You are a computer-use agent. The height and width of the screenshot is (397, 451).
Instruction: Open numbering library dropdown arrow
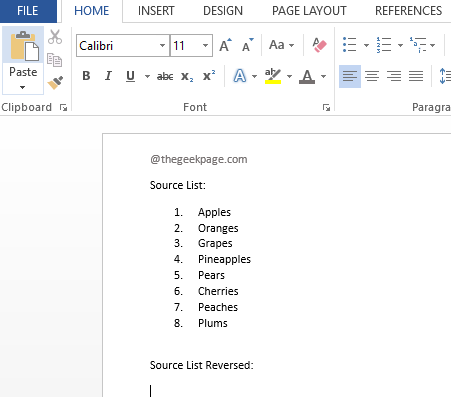point(400,45)
